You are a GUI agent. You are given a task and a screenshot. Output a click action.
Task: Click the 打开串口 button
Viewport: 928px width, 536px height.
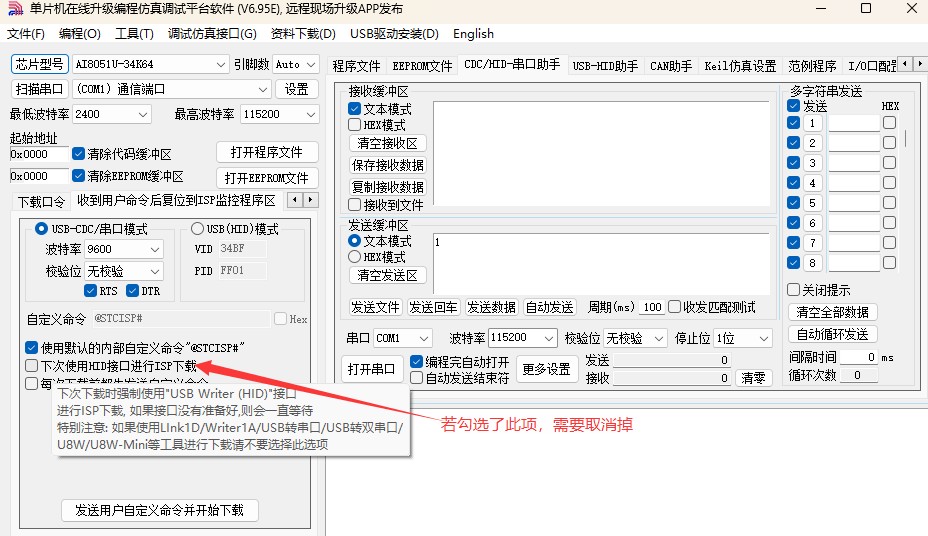372,369
